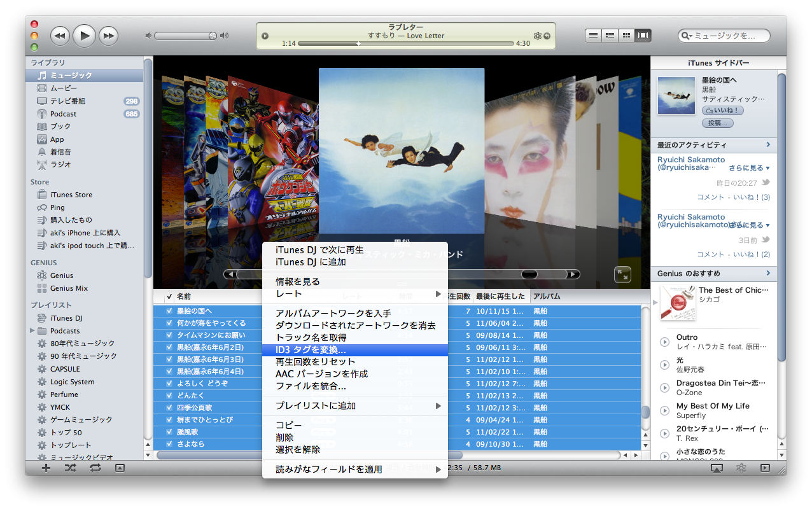The height and width of the screenshot is (509, 812).
Task: Click the Next track fast-forward button
Action: click(109, 36)
